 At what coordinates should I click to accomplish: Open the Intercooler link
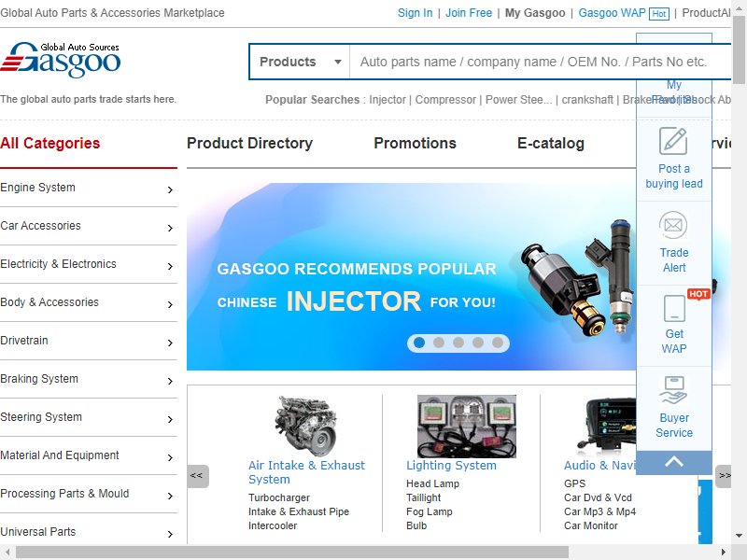click(x=273, y=525)
